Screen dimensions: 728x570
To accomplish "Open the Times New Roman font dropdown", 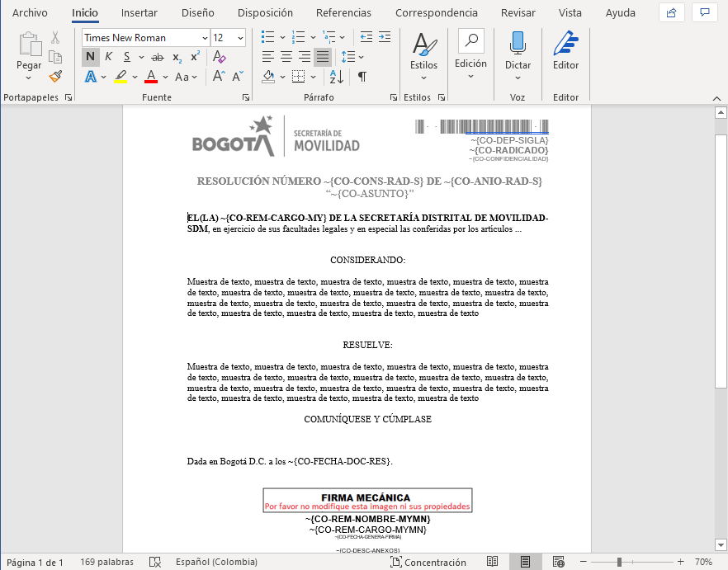I will [x=205, y=38].
